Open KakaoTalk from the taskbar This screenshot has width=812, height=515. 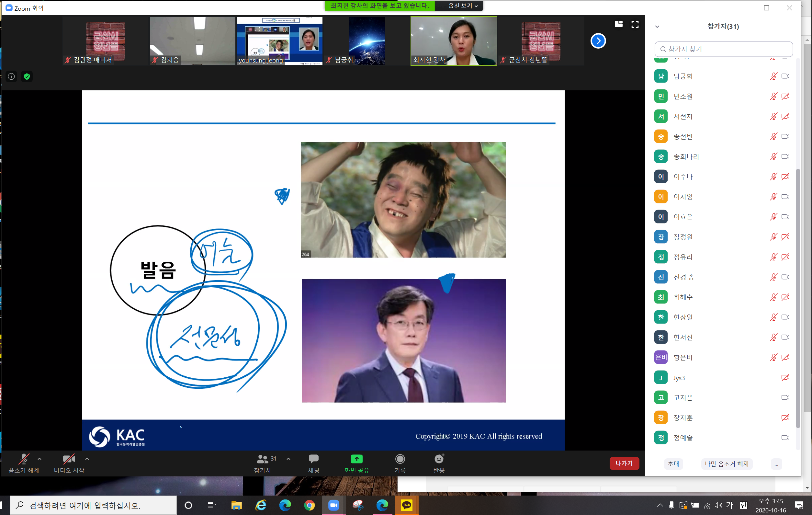click(406, 506)
